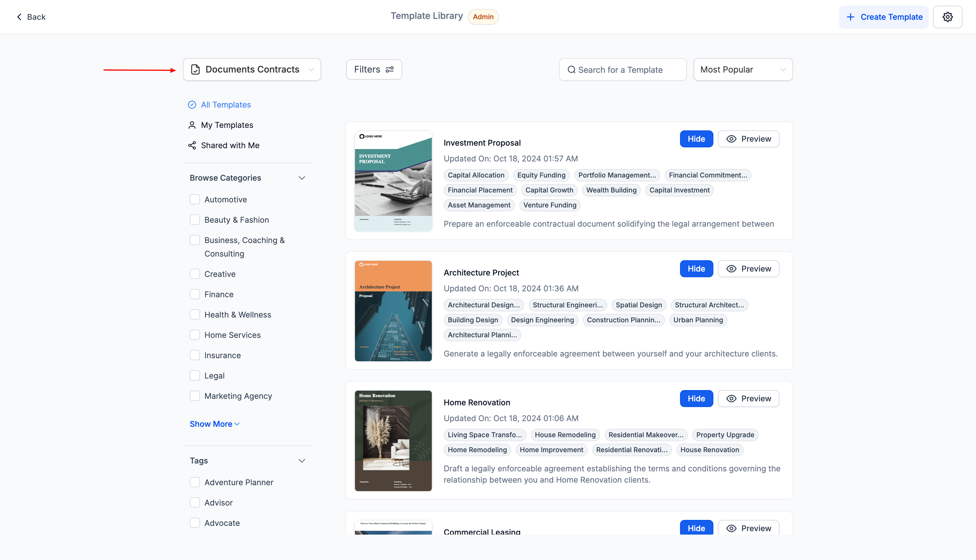This screenshot has width=976, height=560.
Task: Open the Home Renovation template thumbnail
Action: pos(393,441)
